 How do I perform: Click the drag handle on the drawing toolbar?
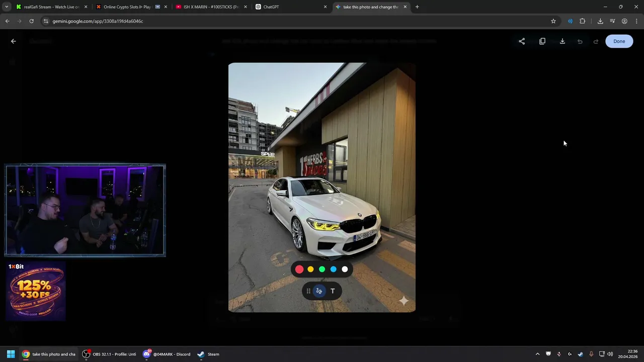pyautogui.click(x=308, y=291)
